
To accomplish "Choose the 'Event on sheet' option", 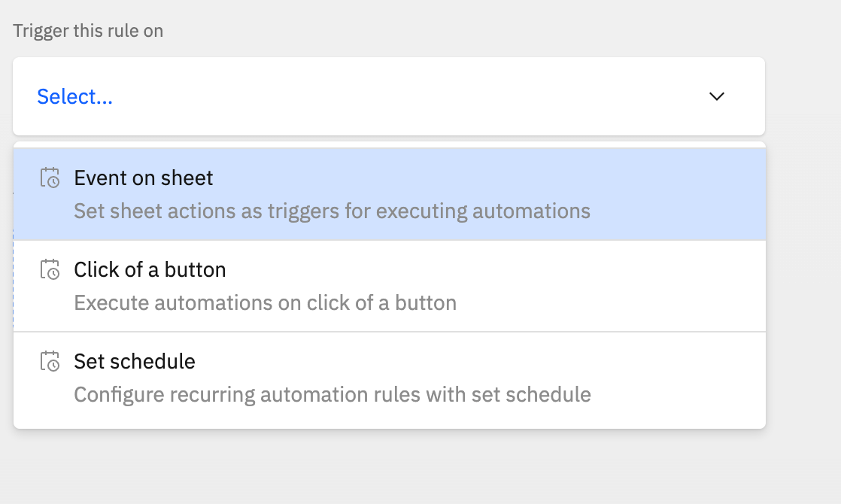I will [x=389, y=194].
